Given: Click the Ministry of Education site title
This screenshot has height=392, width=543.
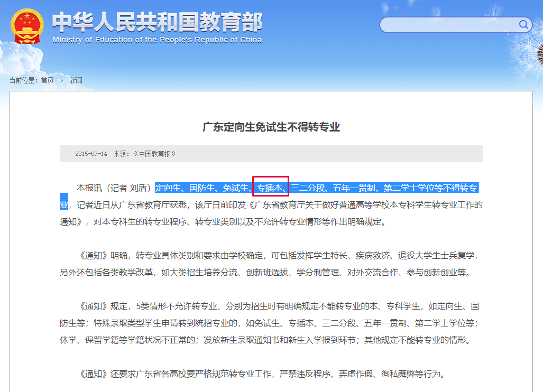Looking at the screenshot, I should click(157, 27).
